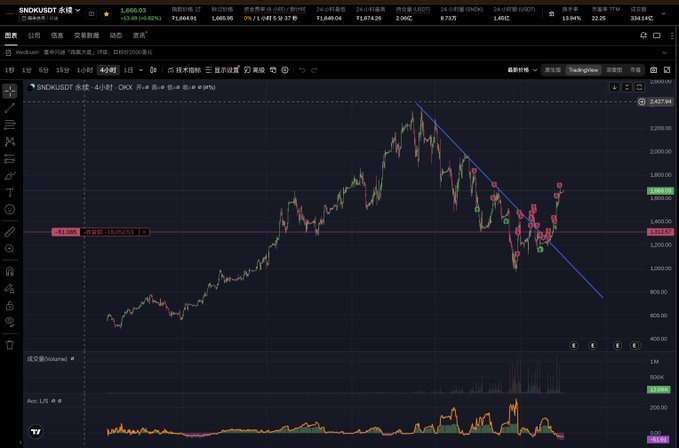The height and width of the screenshot is (448, 679).
Task: Undo the last chart action
Action: pos(302,70)
